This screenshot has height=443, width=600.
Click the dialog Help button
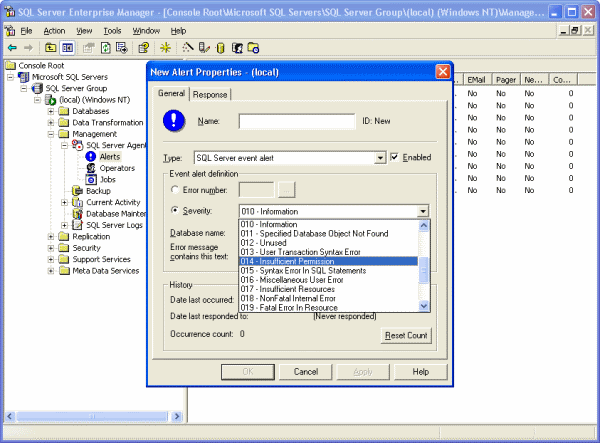(x=420, y=371)
